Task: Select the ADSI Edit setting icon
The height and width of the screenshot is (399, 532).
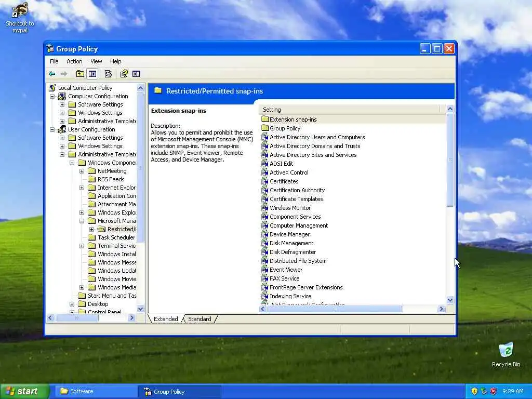Action: pyautogui.click(x=264, y=164)
